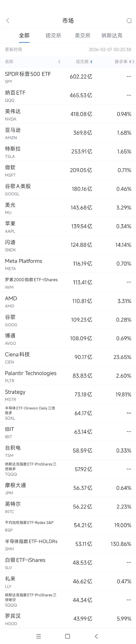
Task: Tap the Android recent apps menu icon
Action: [x=39, y=636]
